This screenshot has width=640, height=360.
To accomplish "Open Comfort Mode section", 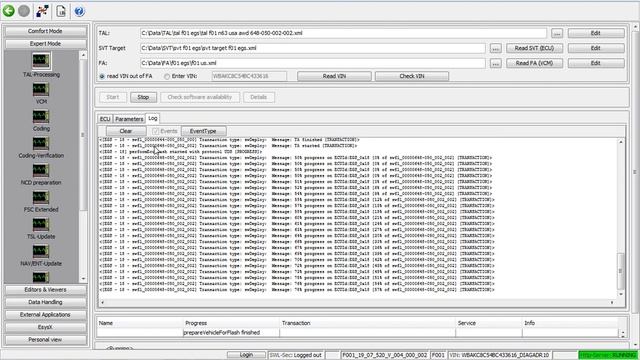I will click(45, 31).
